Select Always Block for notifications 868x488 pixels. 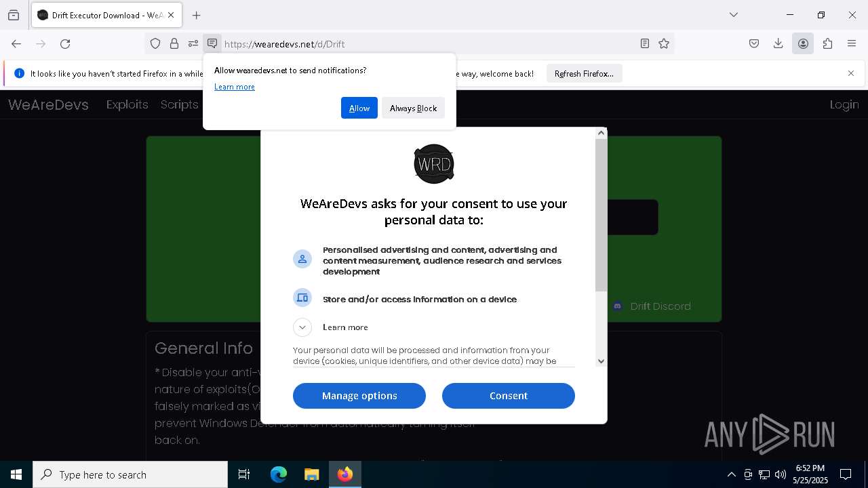tap(413, 108)
